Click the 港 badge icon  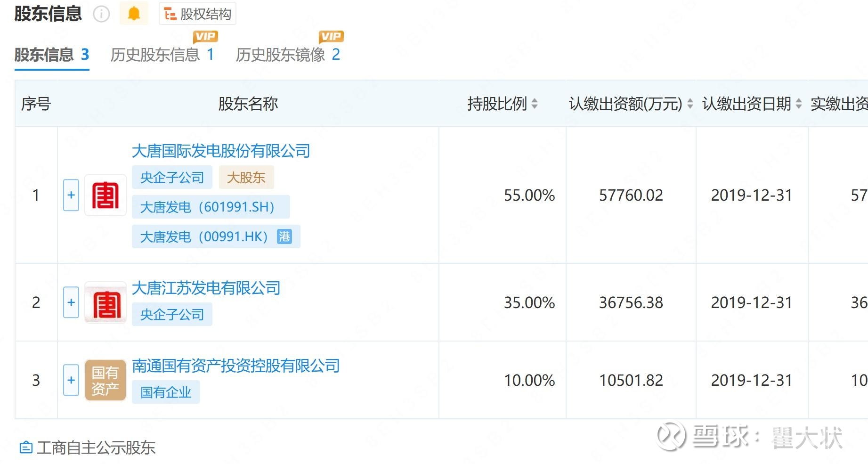click(x=284, y=236)
